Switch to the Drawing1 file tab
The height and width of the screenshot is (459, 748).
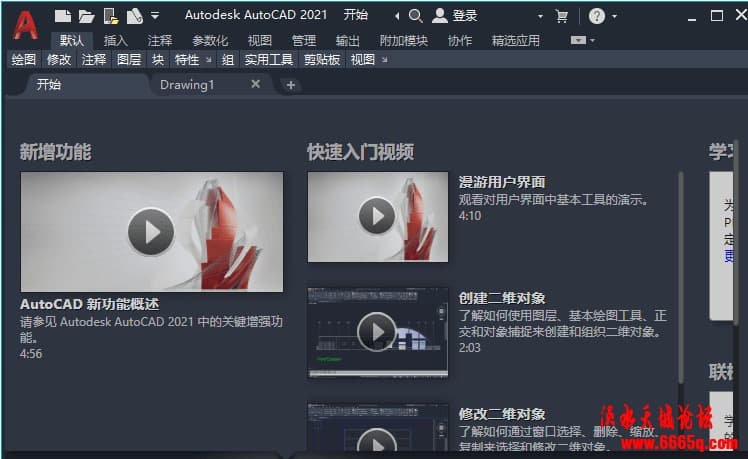(187, 85)
